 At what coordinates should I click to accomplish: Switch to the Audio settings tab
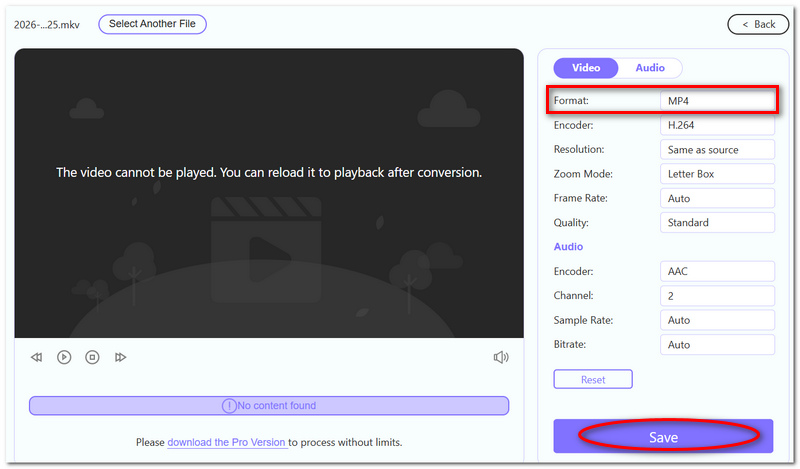(650, 68)
